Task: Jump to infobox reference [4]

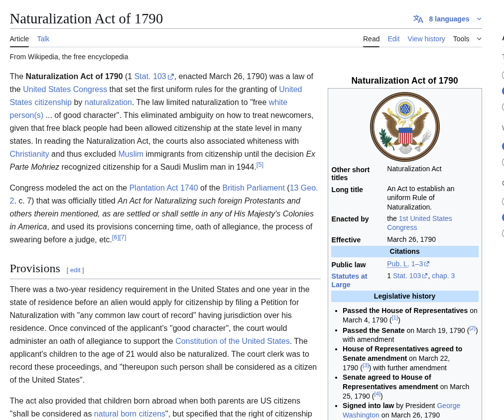Action: click(x=378, y=394)
